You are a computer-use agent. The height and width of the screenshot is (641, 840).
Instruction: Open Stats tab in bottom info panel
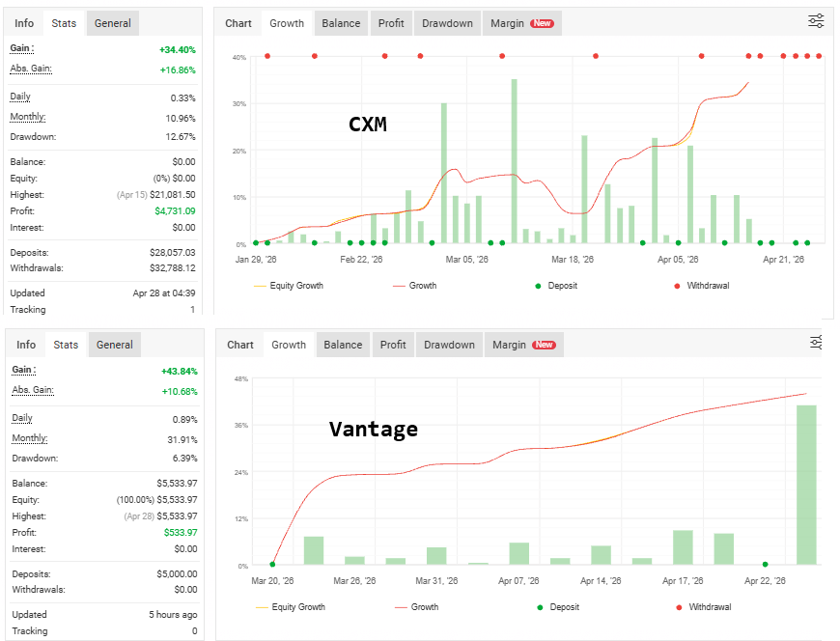click(x=66, y=345)
